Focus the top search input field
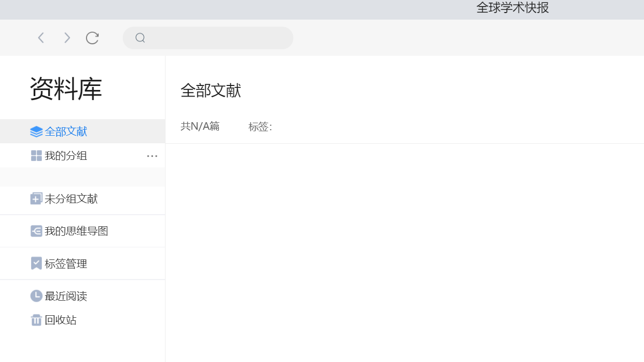The width and height of the screenshot is (644, 362). coord(216,38)
